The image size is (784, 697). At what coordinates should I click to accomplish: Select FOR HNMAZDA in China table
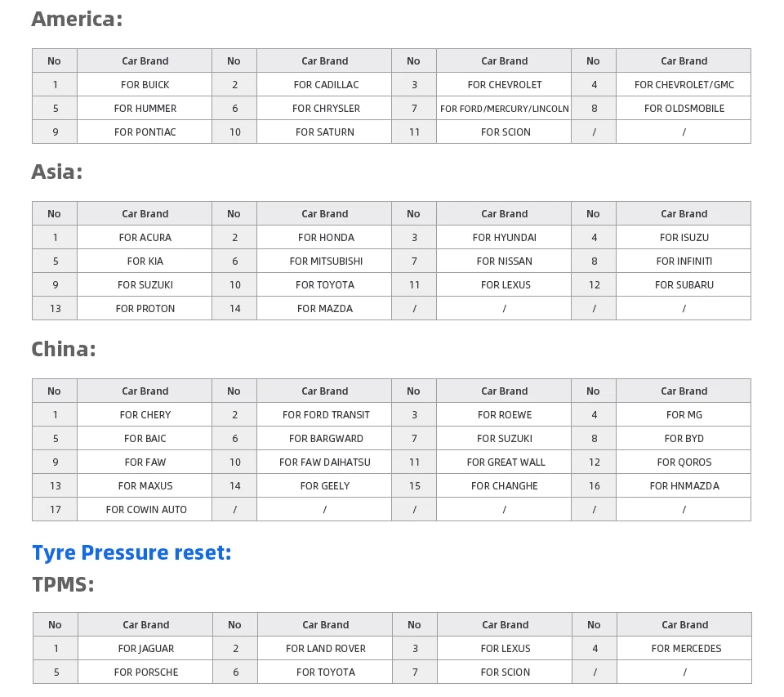point(684,485)
